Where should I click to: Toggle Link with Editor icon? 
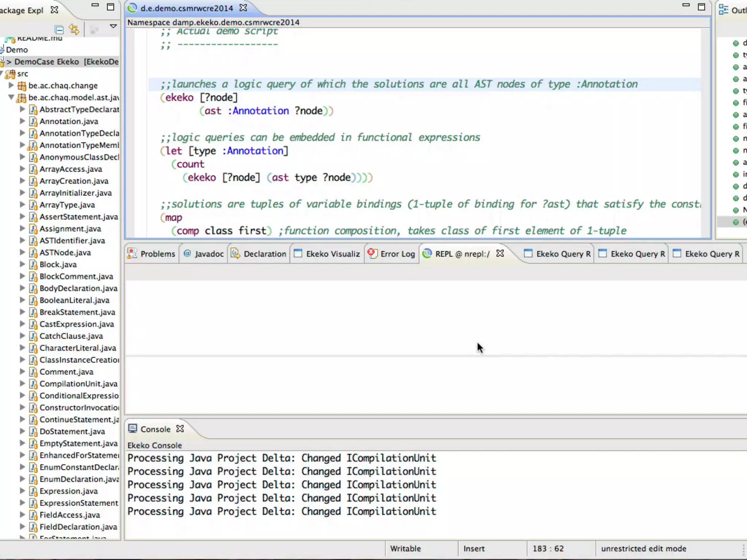[x=74, y=30]
